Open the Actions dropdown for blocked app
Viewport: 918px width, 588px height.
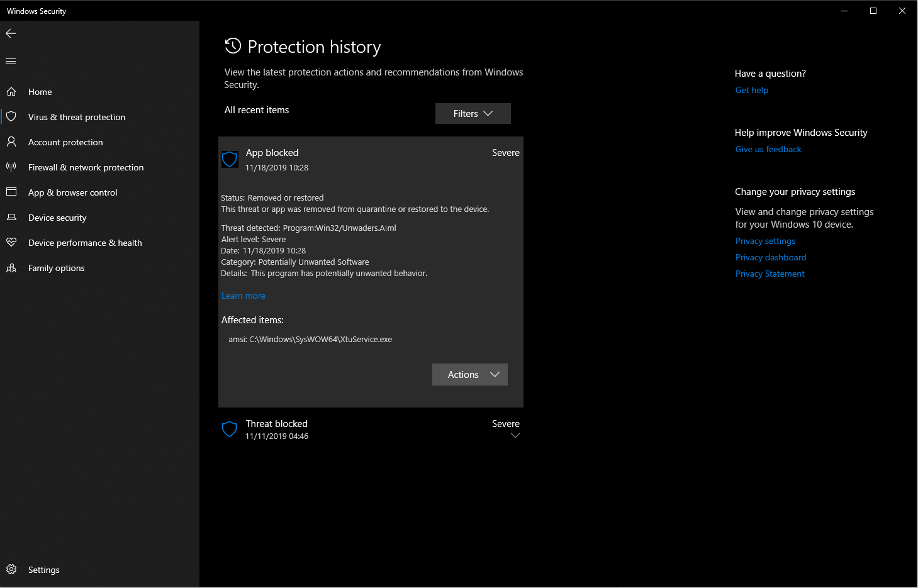click(x=470, y=375)
